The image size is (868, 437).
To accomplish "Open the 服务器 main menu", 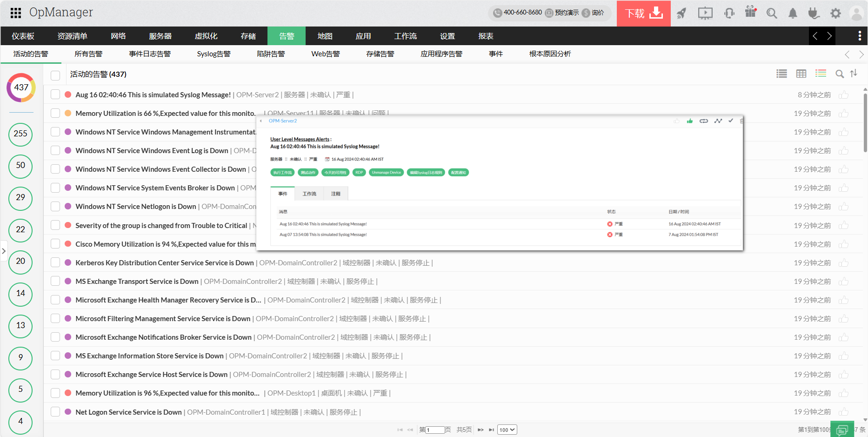I will 160,36.
